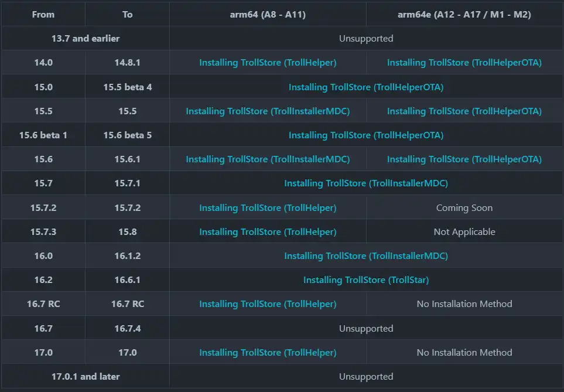Select No Installation Method in the 17.0 row

tap(464, 352)
